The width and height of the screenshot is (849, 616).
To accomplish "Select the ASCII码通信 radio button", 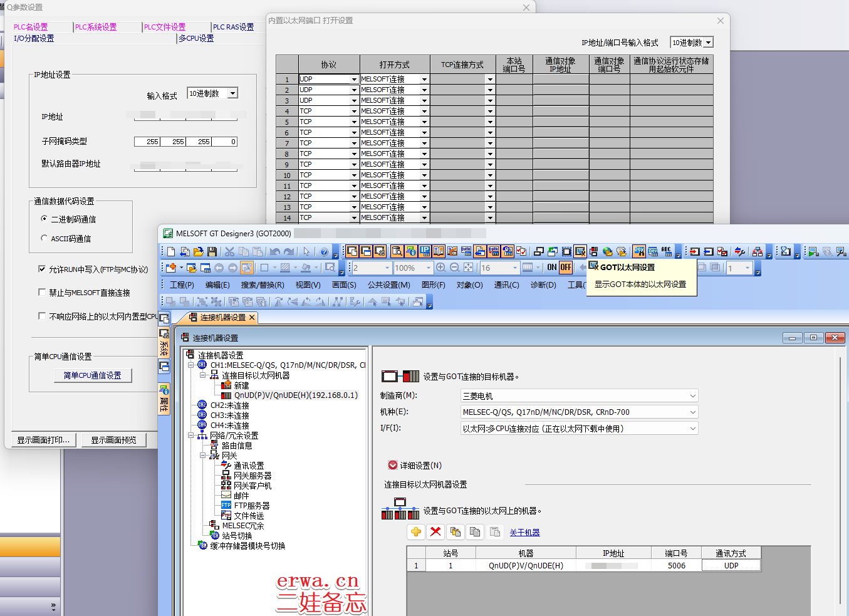I will point(44,238).
